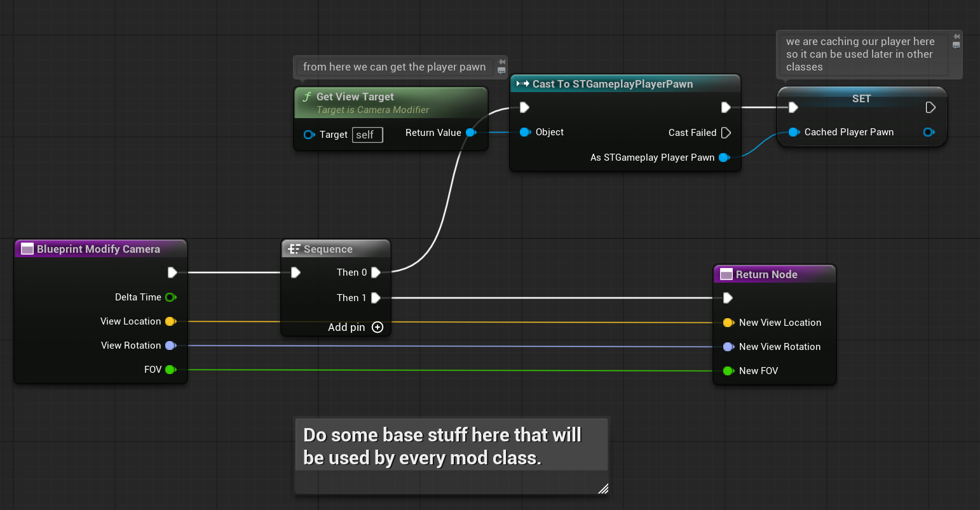980x510 pixels.
Task: Click the green FOV output pin
Action: 170,370
